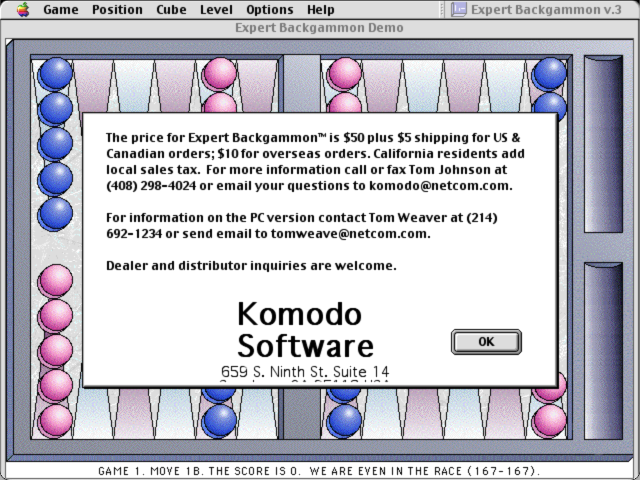
Task: Click the center bar at top of board
Action: pyautogui.click(x=302, y=84)
